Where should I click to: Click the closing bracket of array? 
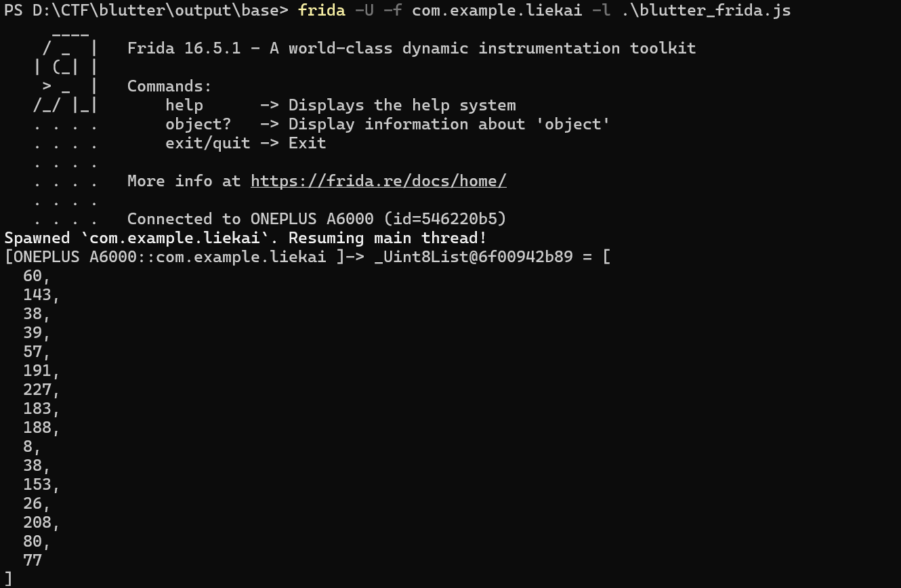[8, 579]
